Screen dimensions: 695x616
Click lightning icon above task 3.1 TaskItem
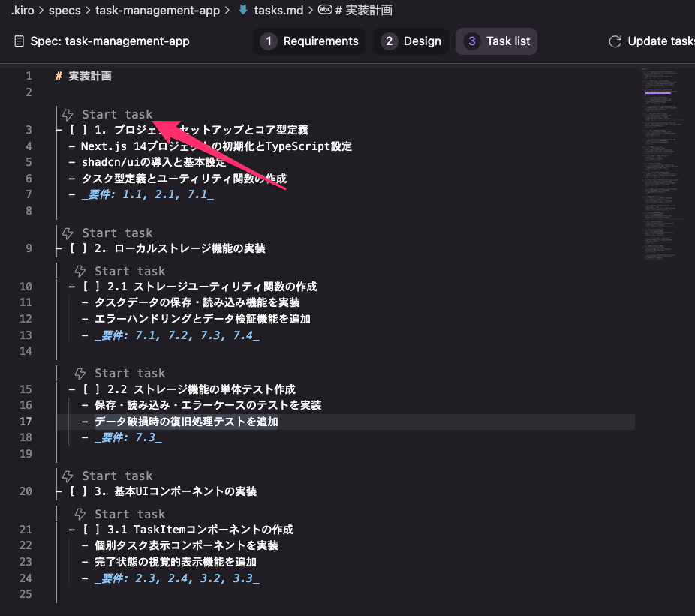pyautogui.click(x=80, y=515)
